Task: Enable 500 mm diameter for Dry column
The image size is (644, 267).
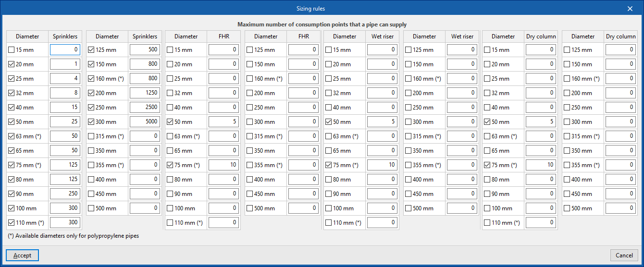Action: click(567, 208)
